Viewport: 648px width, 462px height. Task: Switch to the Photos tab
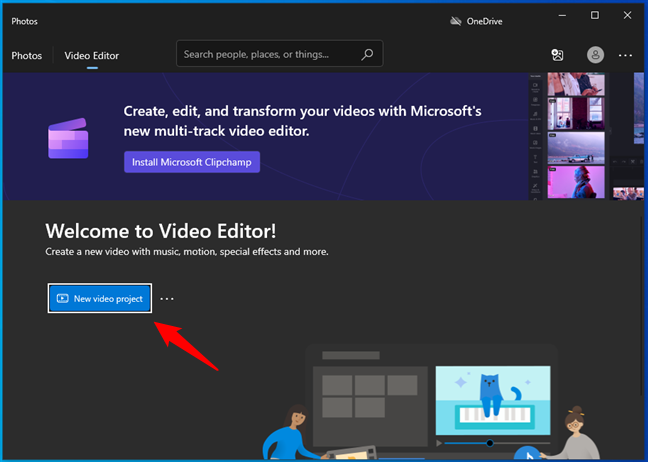coord(26,55)
